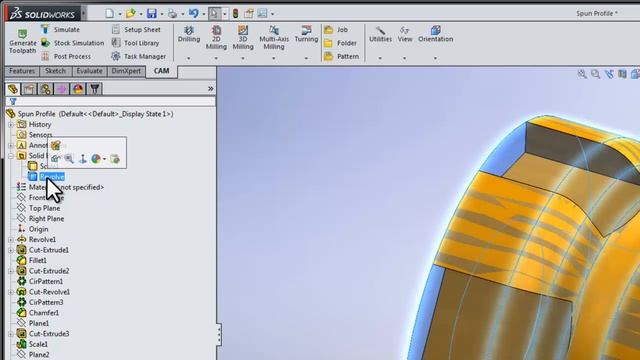This screenshot has width=640, height=360.
Task: Click the Pattern command
Action: pos(342,56)
